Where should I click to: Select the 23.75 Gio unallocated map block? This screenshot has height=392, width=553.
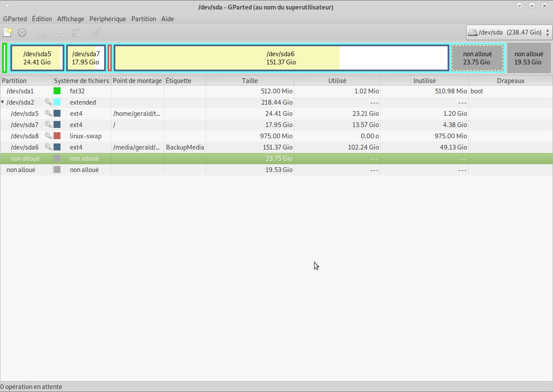(x=477, y=58)
